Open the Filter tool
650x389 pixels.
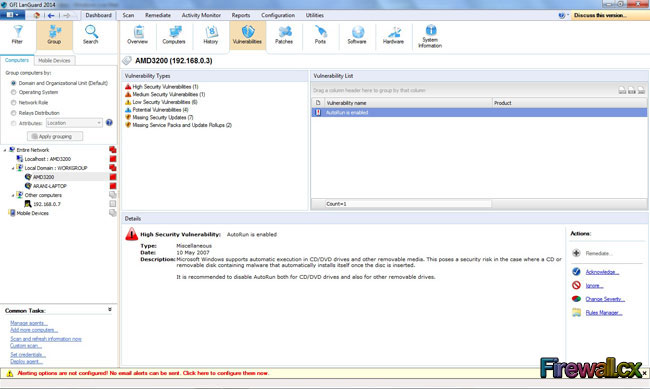coord(17,35)
